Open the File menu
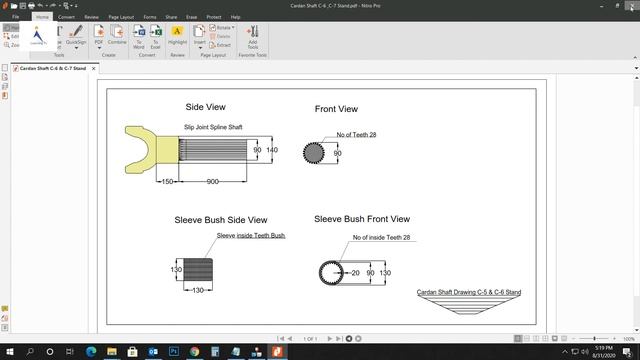 [16, 17]
